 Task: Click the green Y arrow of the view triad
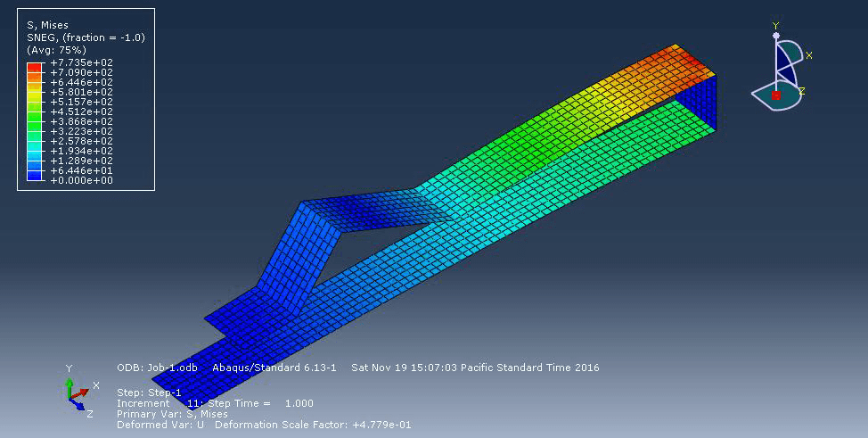tap(69, 386)
